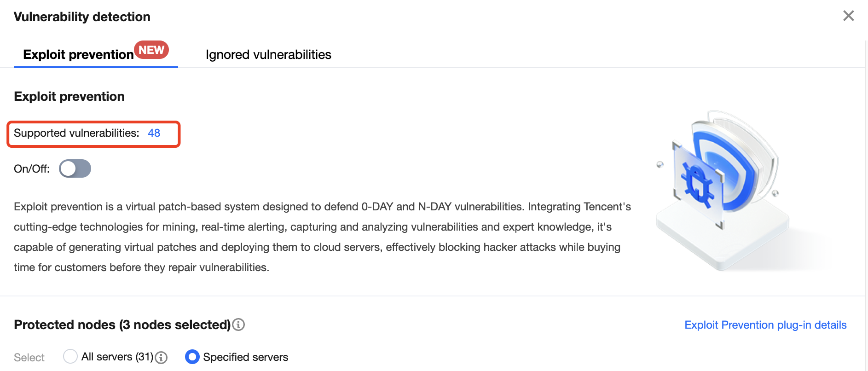This screenshot has height=371, width=868.
Task: Choose the Specified servers radio option
Action: click(x=192, y=357)
